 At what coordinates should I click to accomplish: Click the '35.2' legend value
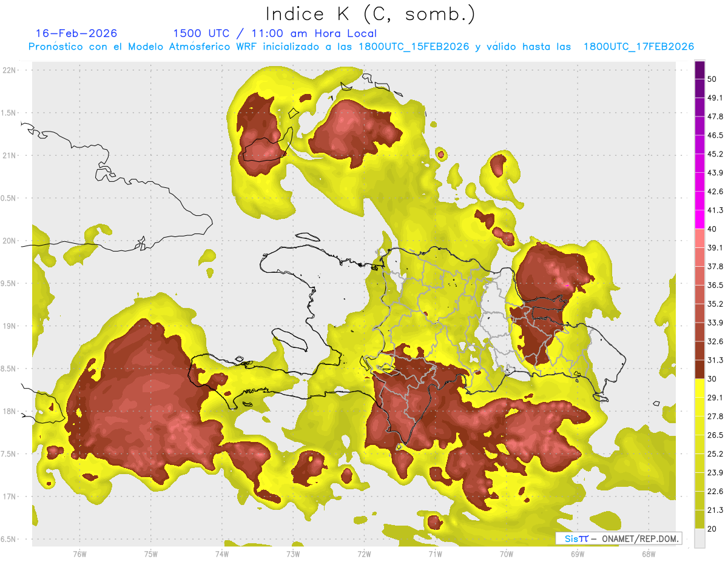point(715,304)
